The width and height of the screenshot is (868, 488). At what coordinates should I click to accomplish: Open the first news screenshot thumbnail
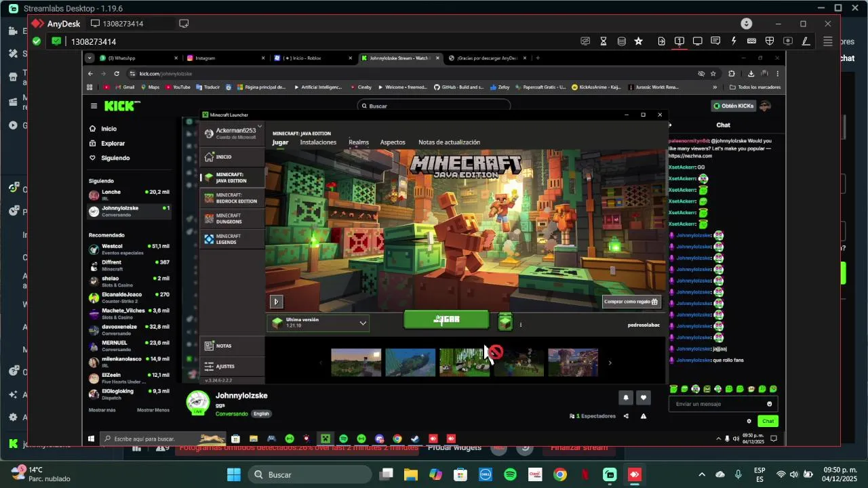[356, 363]
